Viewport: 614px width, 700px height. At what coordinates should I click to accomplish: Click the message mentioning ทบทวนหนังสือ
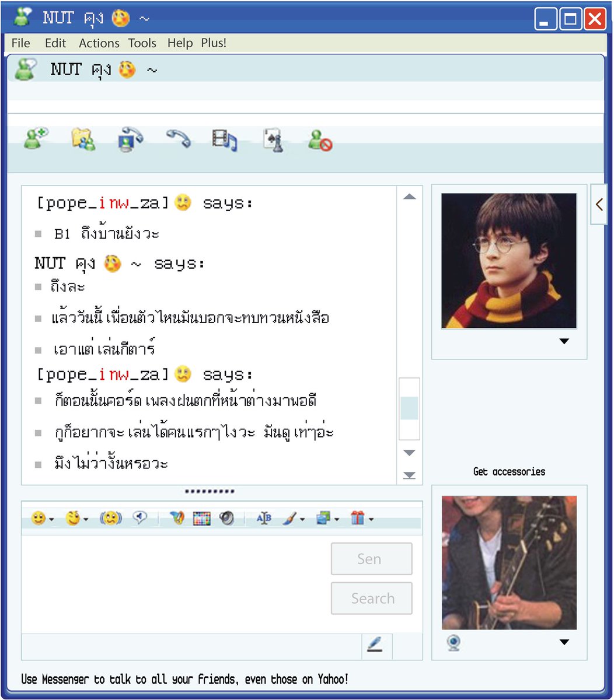(x=191, y=318)
